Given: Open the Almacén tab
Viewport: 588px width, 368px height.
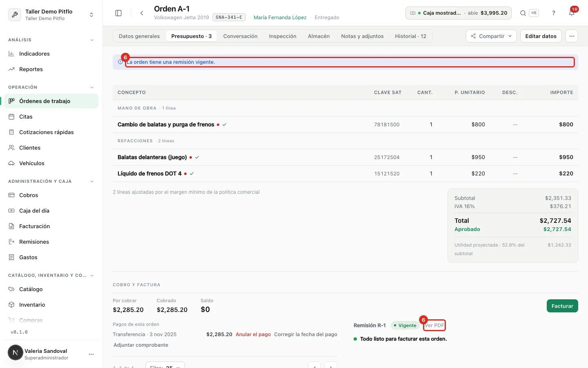Looking at the screenshot, I should tap(318, 36).
